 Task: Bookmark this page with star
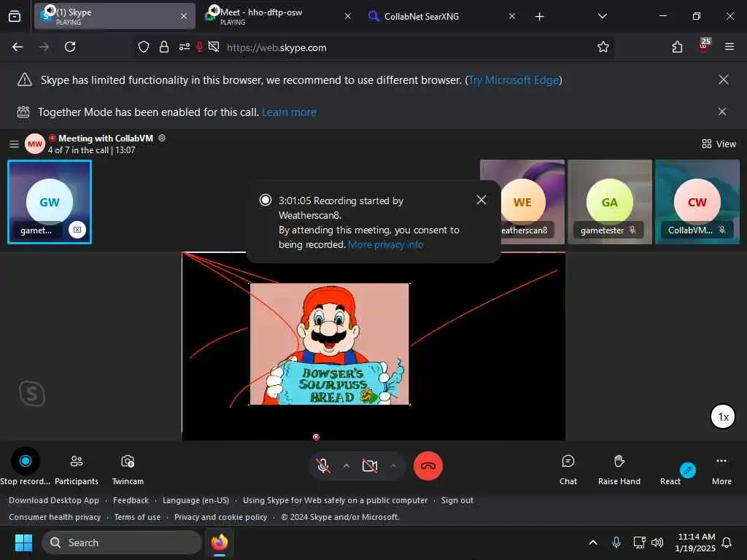coord(603,47)
